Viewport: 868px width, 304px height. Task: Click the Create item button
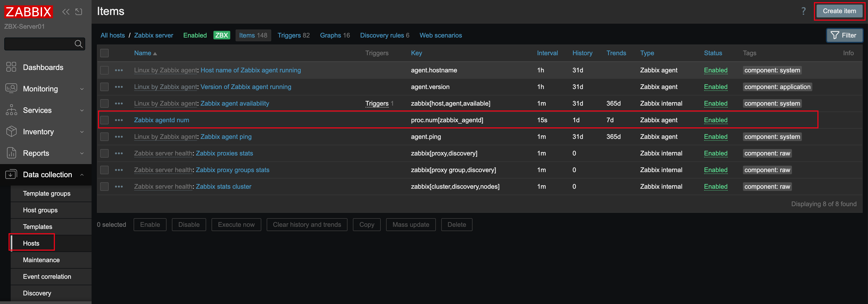click(x=839, y=11)
